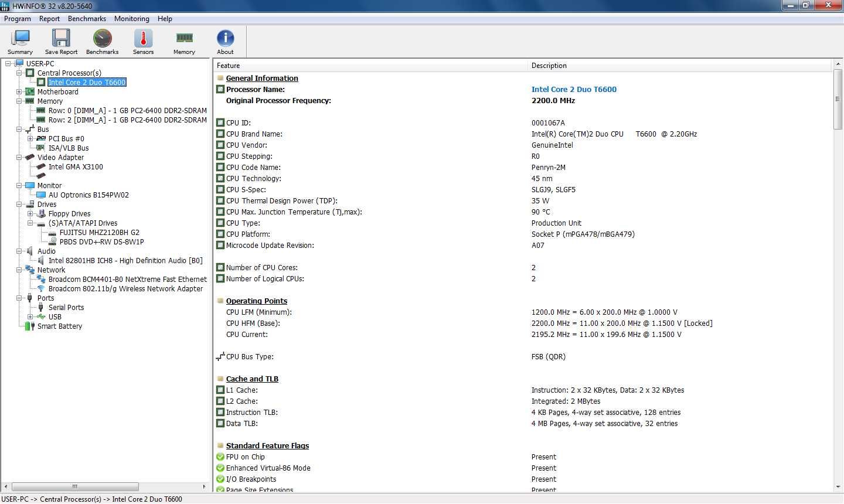
Task: Click the General Information section heading
Action: pyautogui.click(x=262, y=78)
